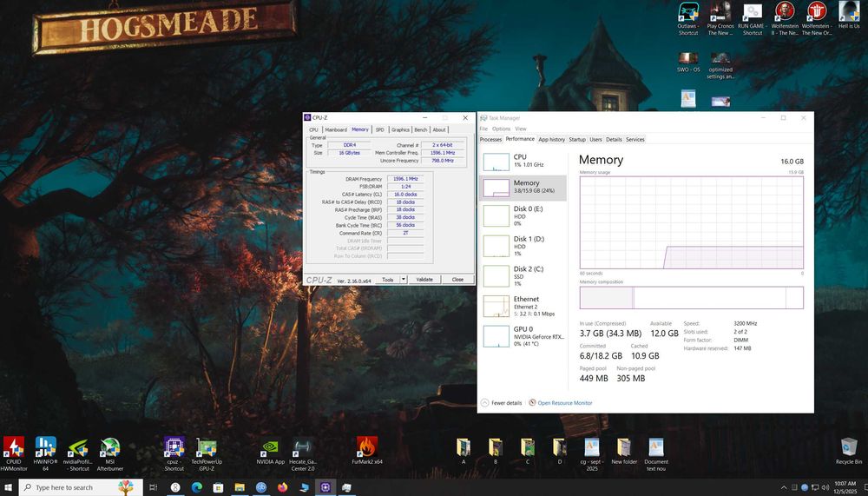This screenshot has width=868, height=496.
Task: Select the Hecate Gaming Center 2.0 icon
Action: tap(302, 453)
